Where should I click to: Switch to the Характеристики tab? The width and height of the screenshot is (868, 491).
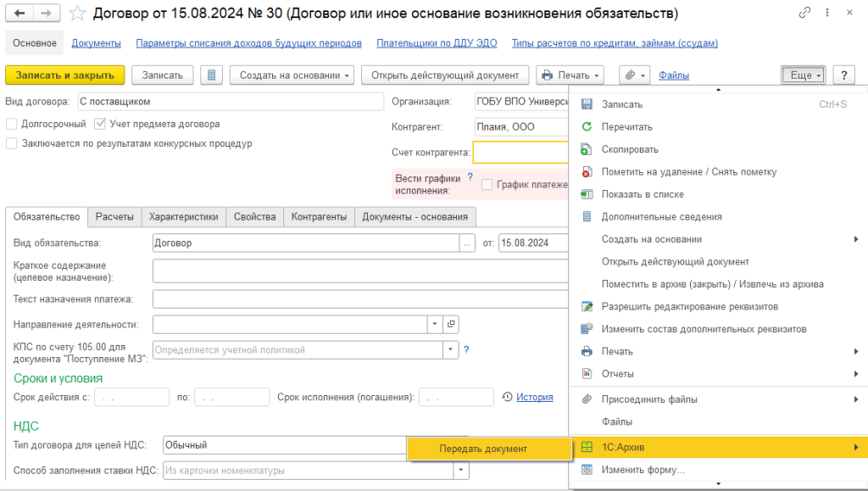point(184,217)
